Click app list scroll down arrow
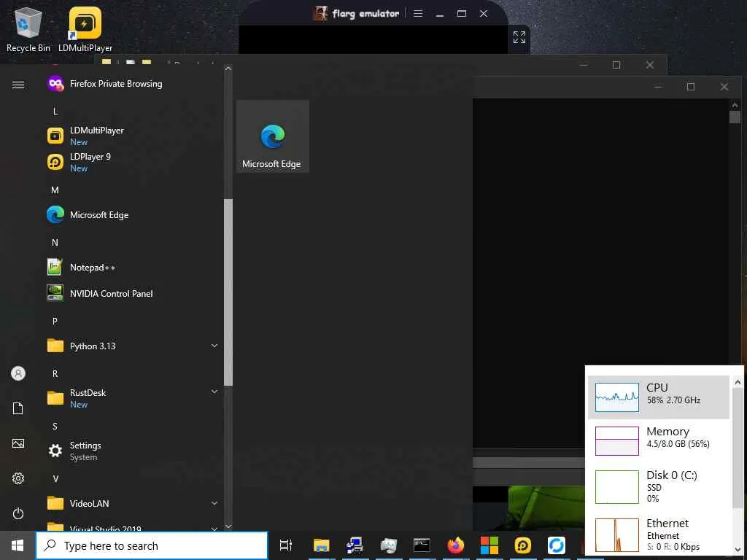747x560 pixels. tap(228, 526)
